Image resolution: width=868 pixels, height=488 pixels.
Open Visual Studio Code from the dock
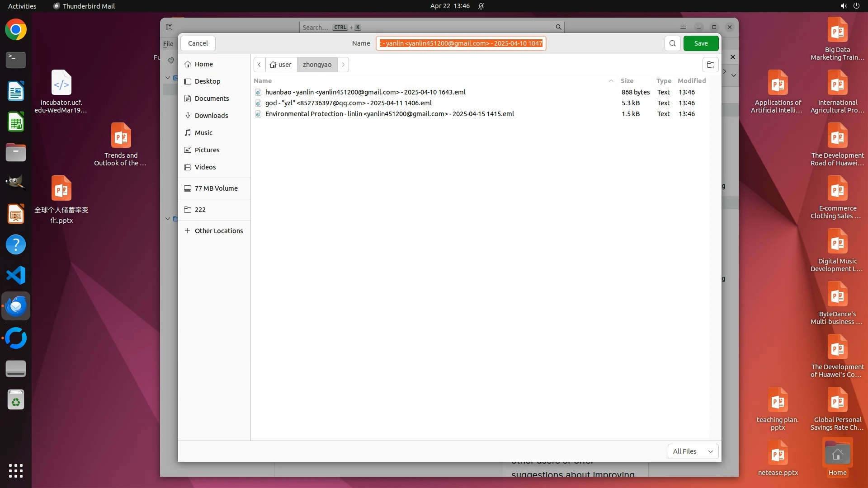click(x=16, y=275)
